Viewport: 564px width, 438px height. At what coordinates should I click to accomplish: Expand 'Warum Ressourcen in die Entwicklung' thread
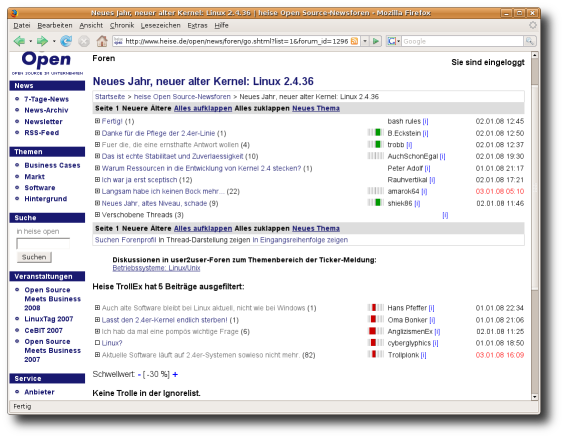click(x=97, y=168)
